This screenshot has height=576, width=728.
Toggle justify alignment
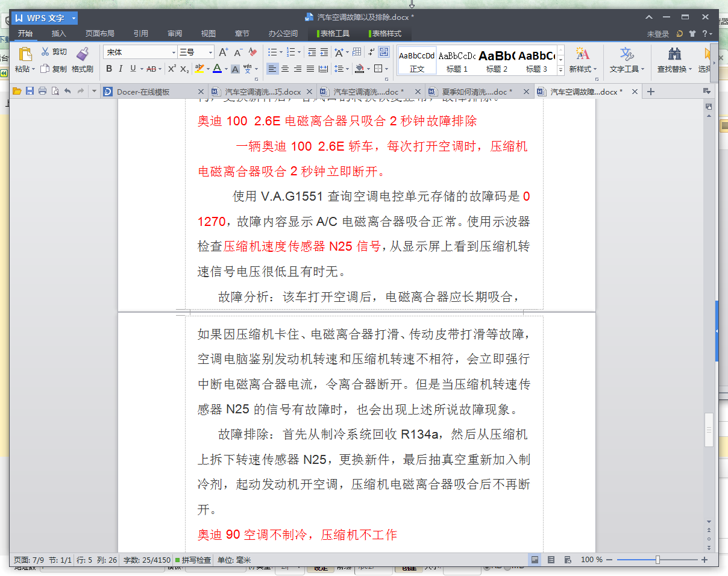[310, 69]
